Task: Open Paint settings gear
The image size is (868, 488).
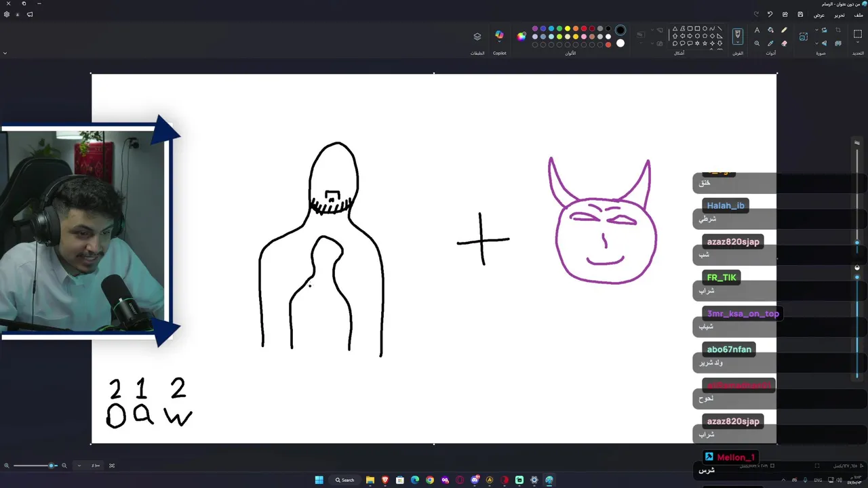Action: (7, 14)
